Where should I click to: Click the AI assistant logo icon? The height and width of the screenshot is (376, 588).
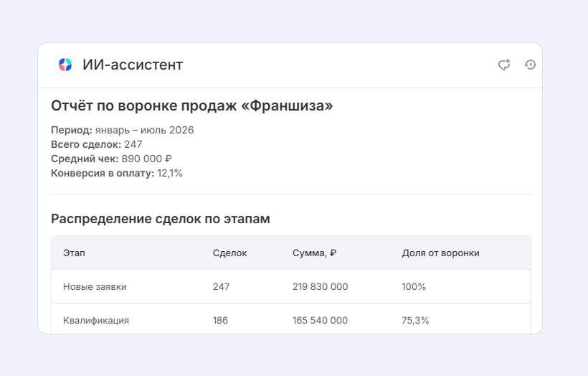(x=65, y=65)
